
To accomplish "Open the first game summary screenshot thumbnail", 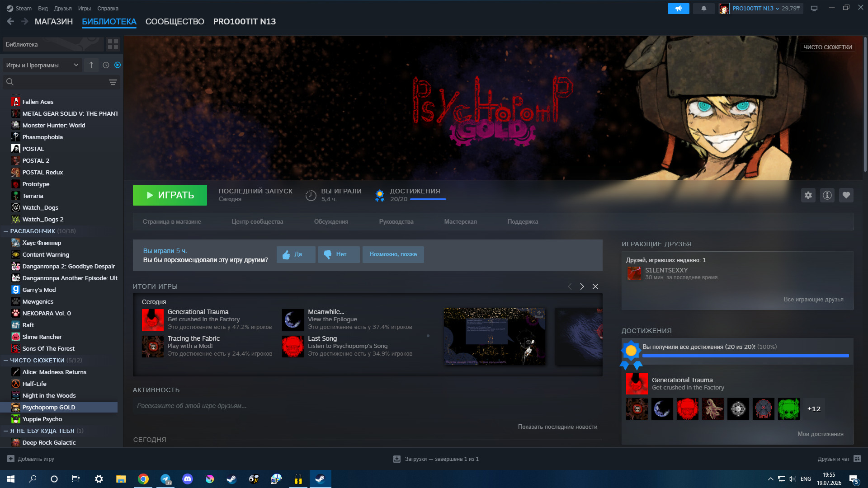I will point(495,337).
